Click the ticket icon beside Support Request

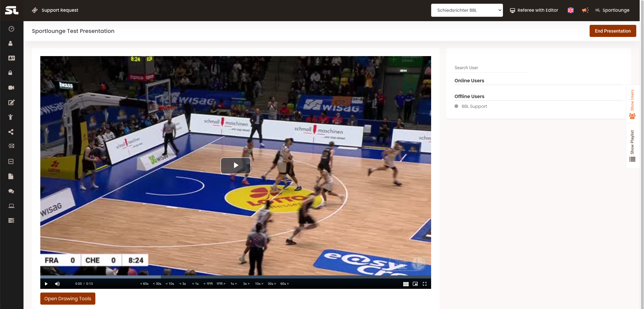tap(35, 10)
